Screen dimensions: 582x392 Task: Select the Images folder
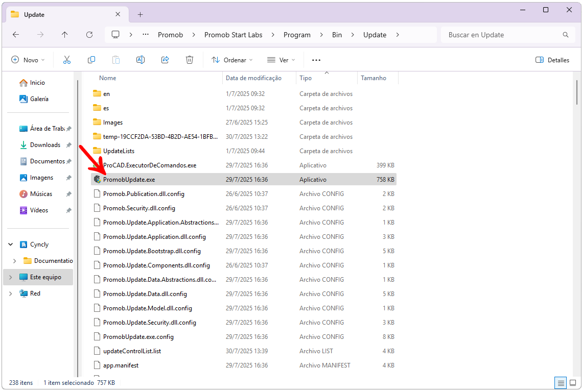pyautogui.click(x=244, y=122)
